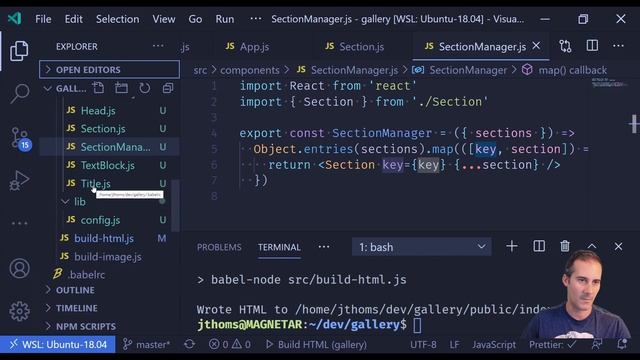Open build-image.js in explorer
The height and width of the screenshot is (360, 640).
click(x=108, y=257)
